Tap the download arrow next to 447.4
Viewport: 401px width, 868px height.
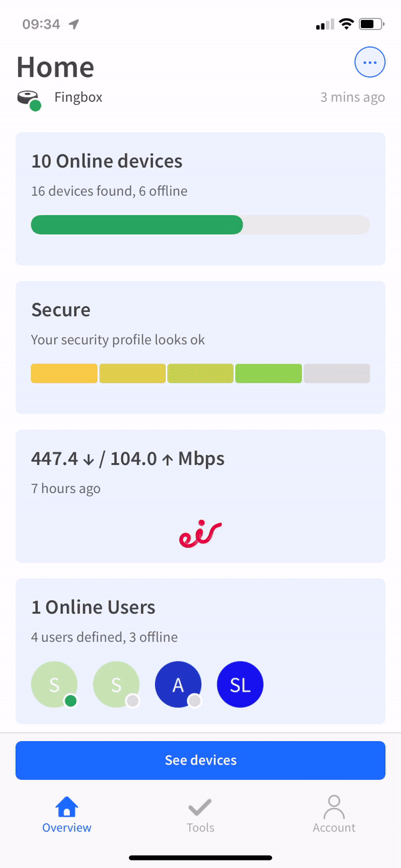87,458
